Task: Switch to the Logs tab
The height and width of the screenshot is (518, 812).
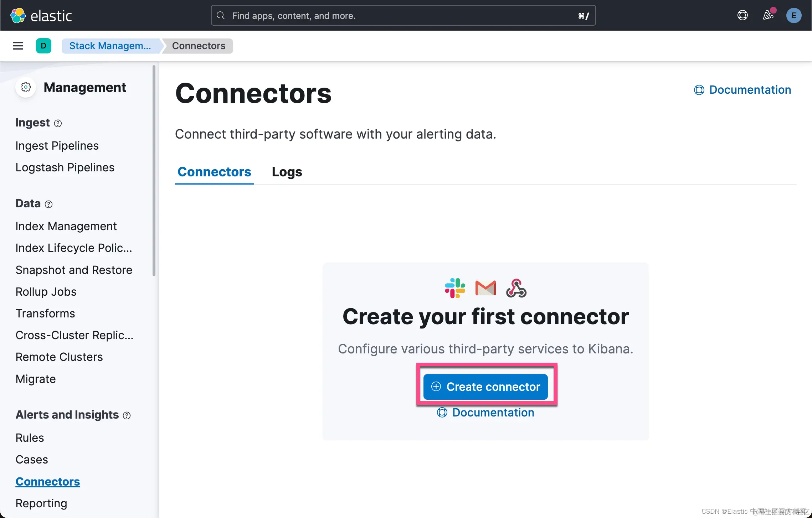Action: click(x=287, y=172)
